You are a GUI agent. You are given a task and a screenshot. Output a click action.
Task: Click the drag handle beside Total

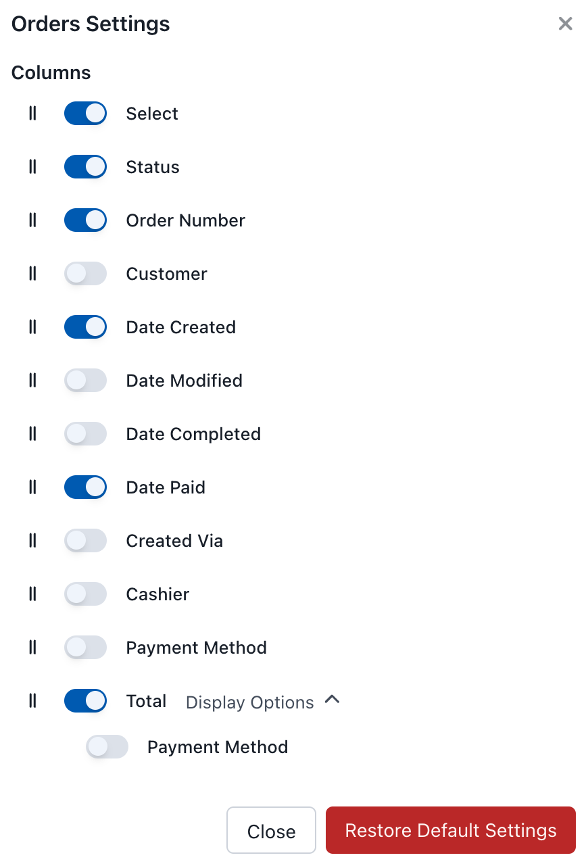32,701
